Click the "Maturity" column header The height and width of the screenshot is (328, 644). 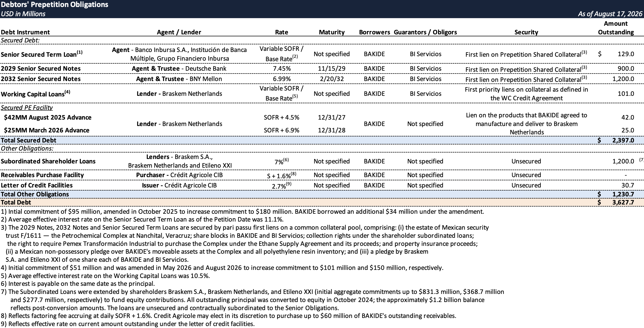(x=332, y=32)
